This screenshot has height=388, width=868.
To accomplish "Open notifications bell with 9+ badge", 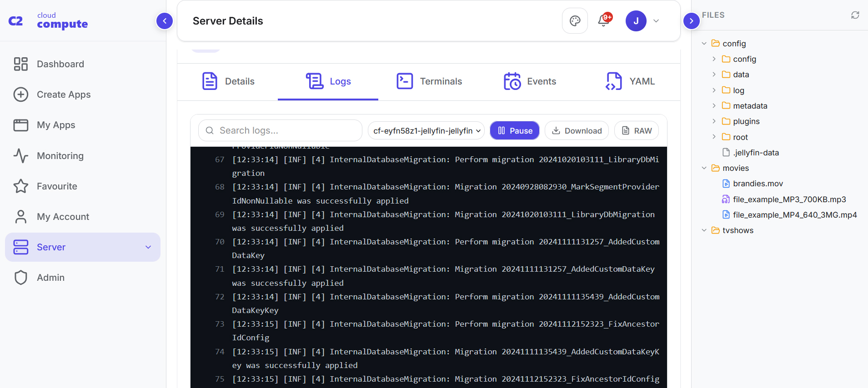I will point(604,20).
